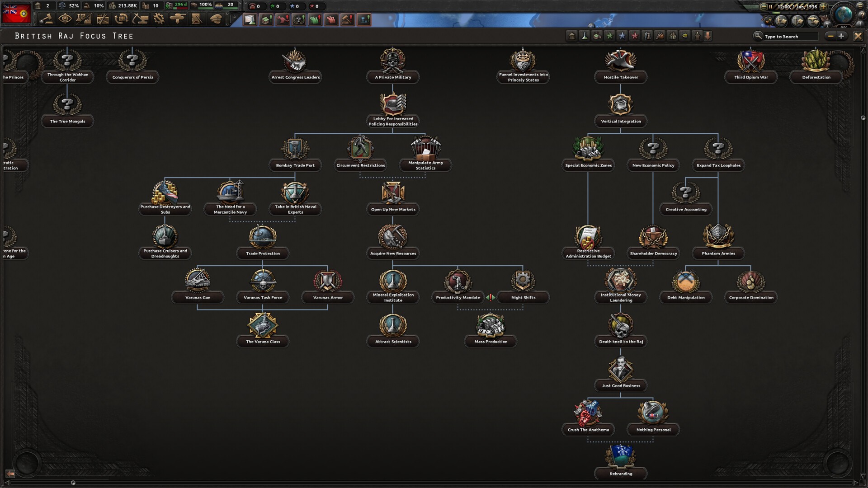The width and height of the screenshot is (868, 488).
Task: Select The Varuna Class focus icon
Action: pyautogui.click(x=263, y=326)
